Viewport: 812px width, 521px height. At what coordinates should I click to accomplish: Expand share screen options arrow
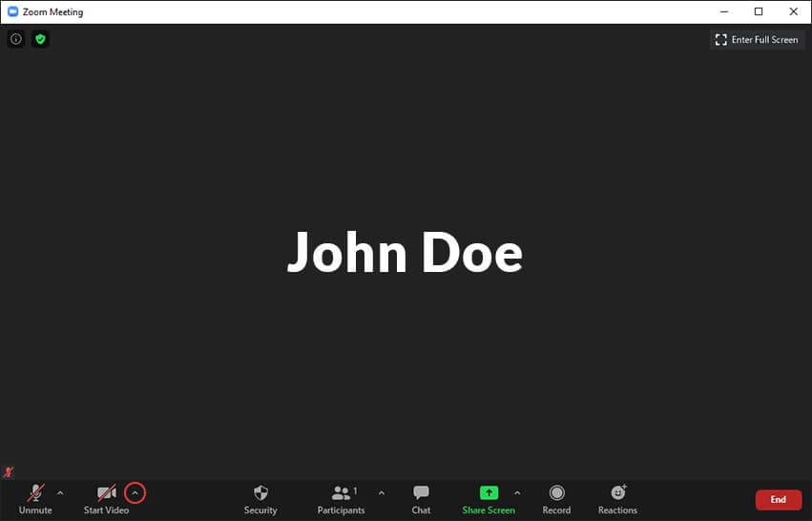[x=517, y=493]
